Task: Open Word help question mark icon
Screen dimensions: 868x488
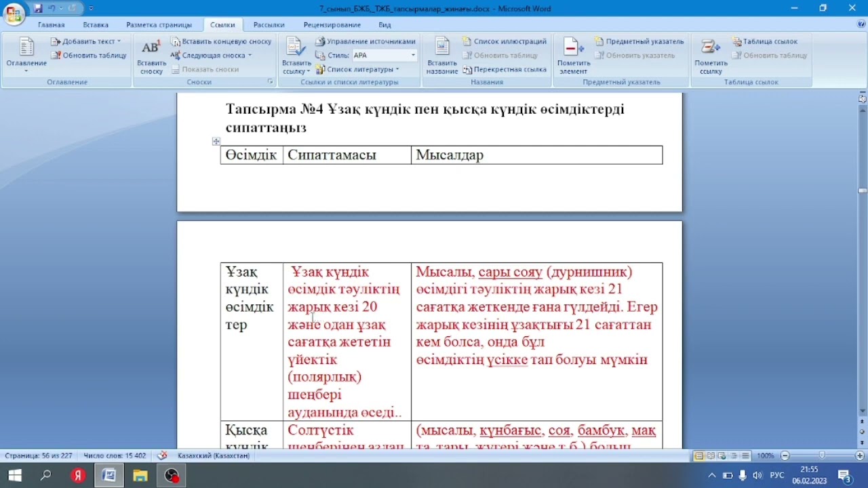Action: click(861, 24)
